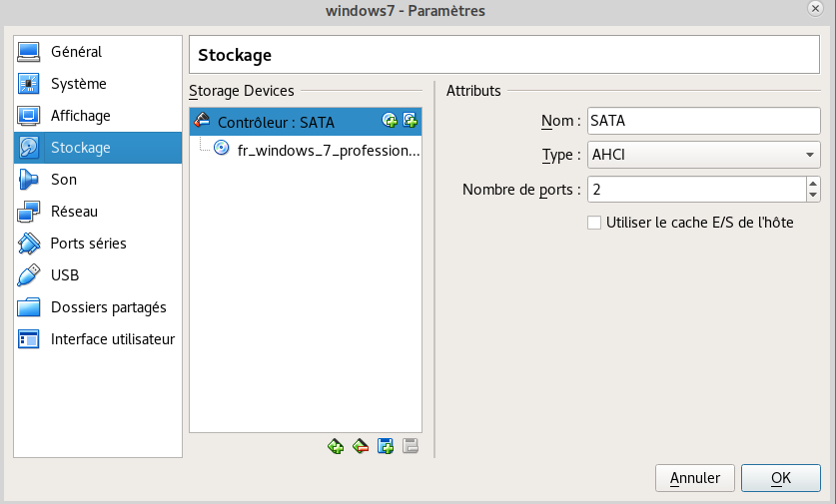Image resolution: width=836 pixels, height=504 pixels.
Task: Click the add storage attachment icon
Action: point(386,447)
